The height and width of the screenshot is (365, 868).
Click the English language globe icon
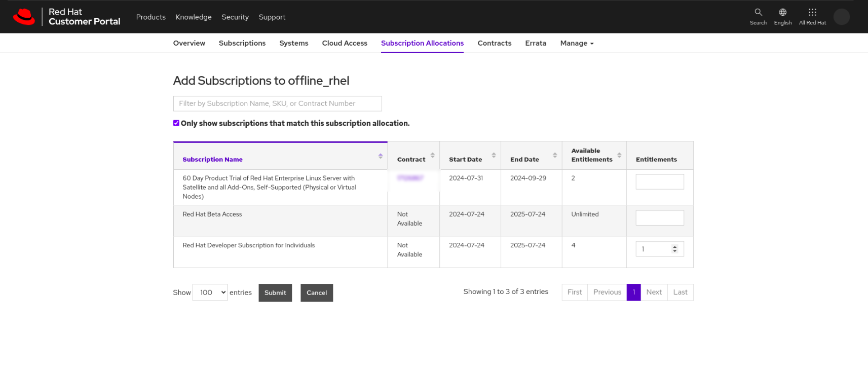(782, 12)
